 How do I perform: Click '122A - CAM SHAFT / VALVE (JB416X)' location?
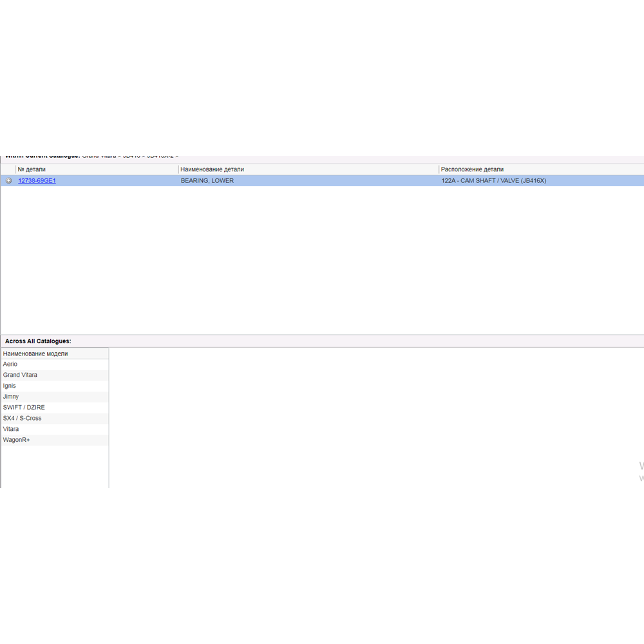pyautogui.click(x=493, y=181)
